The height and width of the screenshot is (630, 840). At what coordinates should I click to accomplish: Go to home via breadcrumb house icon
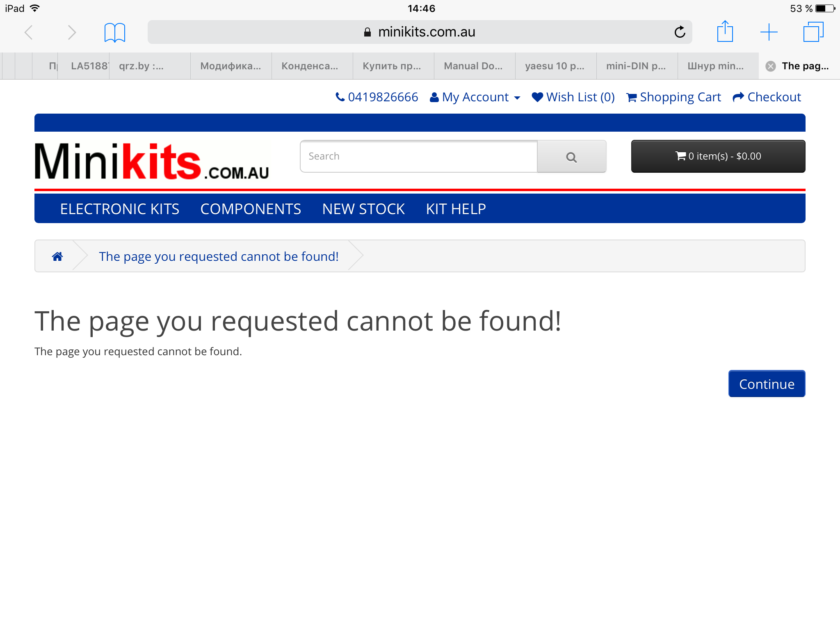click(57, 256)
